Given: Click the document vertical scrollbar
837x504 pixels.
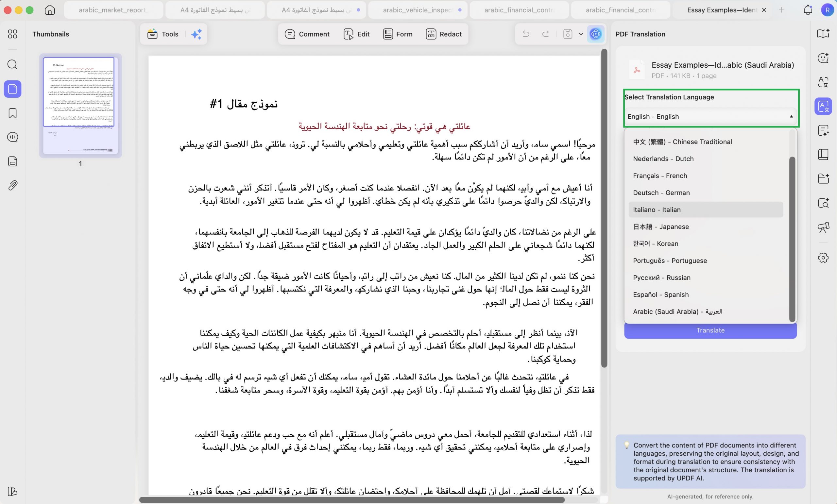Looking at the screenshot, I should (604, 208).
